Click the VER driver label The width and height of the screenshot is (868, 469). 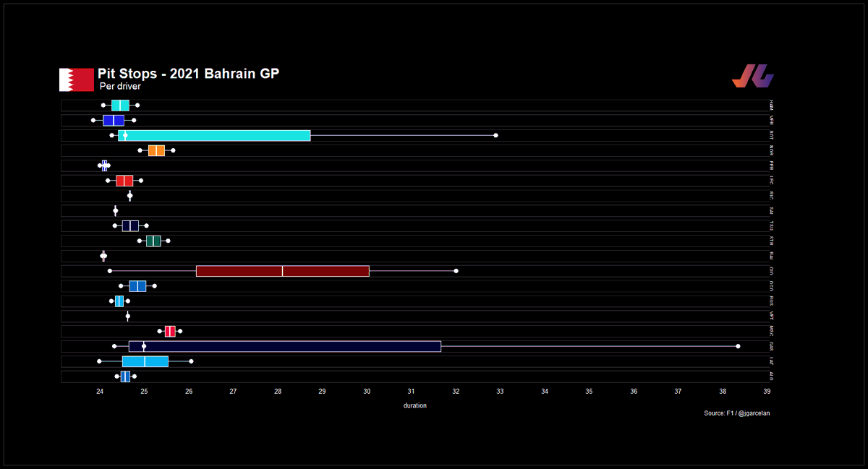tap(773, 120)
